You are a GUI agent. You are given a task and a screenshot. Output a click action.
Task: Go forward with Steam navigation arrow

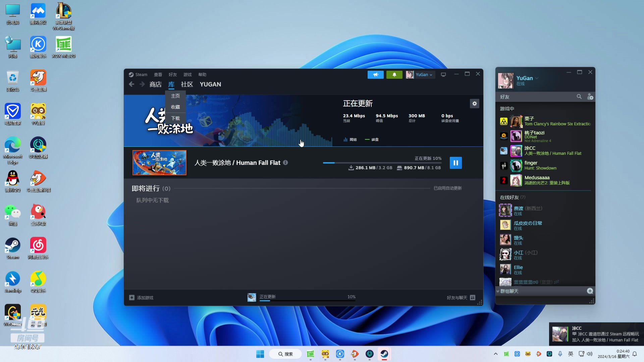142,84
